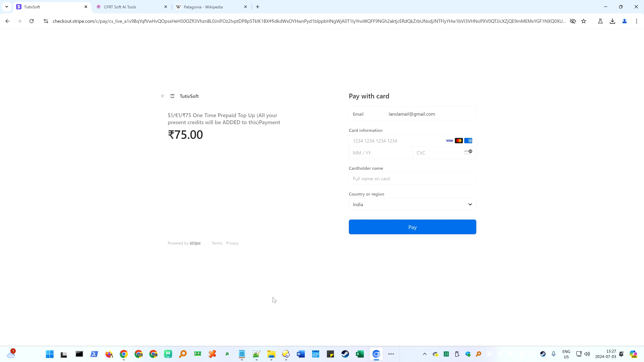Open the browser downloads icon
This screenshot has width=644, height=362.
(612, 21)
